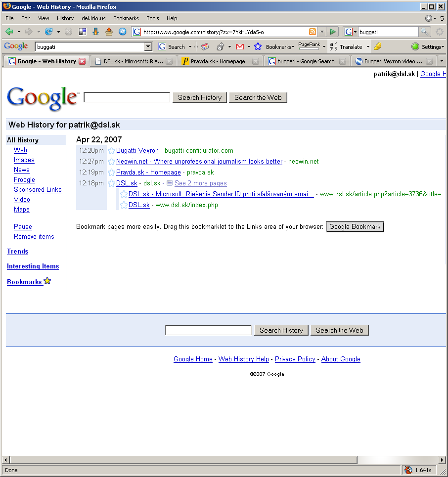448x477 pixels.
Task: Star the 12:18pm DSL.sk entry
Action: (112, 183)
